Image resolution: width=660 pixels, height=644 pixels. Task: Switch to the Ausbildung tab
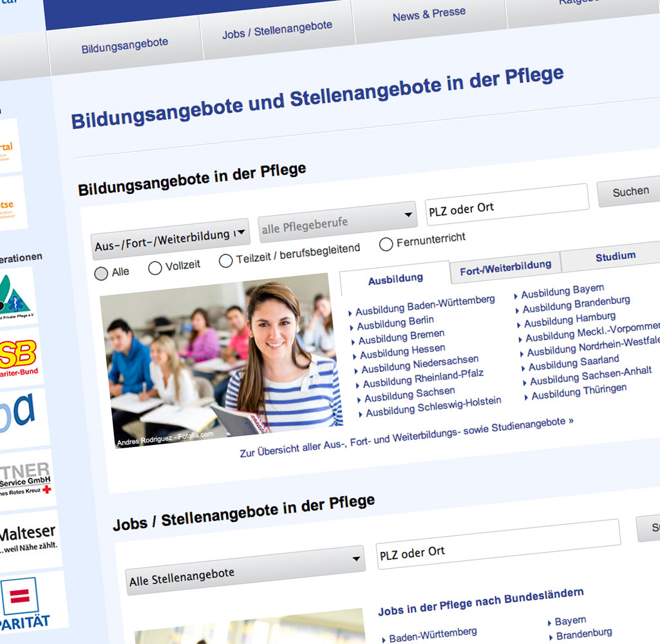[x=395, y=279]
